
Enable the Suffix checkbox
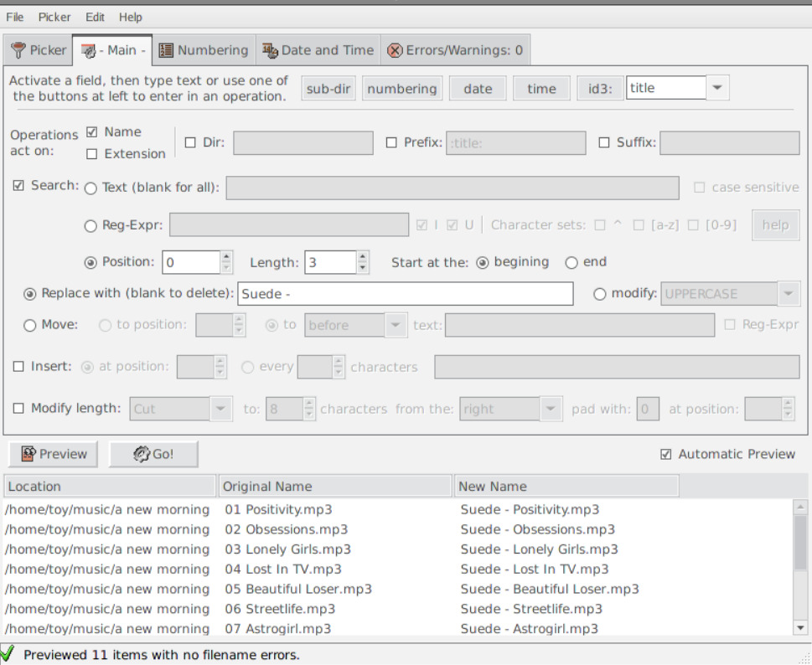click(x=604, y=142)
